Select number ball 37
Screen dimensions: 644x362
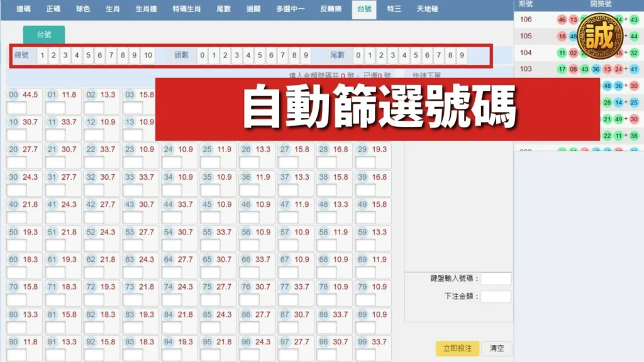285,177
